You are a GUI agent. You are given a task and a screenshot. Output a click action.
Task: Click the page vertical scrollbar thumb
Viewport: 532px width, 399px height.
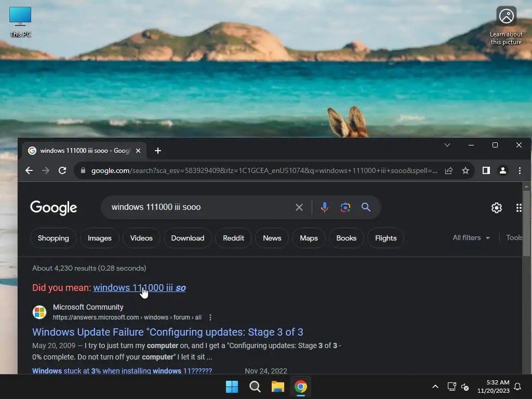[526, 222]
